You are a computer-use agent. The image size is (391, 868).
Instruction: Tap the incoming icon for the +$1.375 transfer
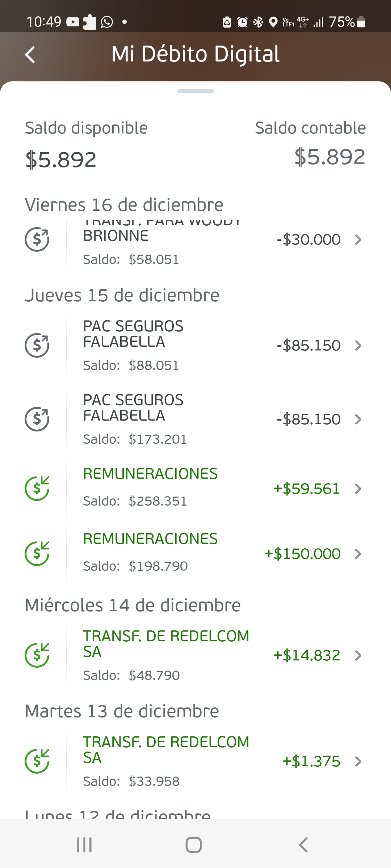37,761
